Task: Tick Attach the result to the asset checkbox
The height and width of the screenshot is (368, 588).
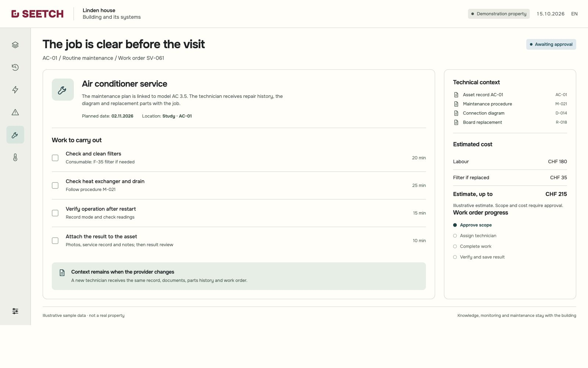Action: coord(55,241)
